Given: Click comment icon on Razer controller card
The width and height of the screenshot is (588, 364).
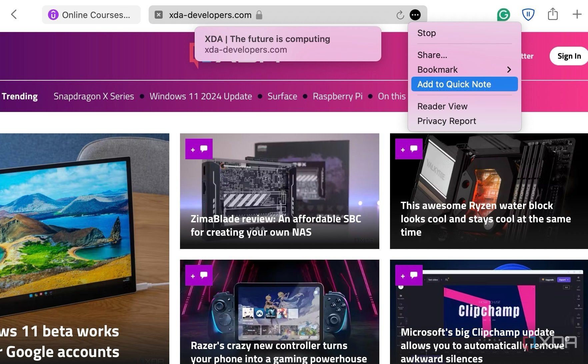Looking at the screenshot, I should click(x=204, y=275).
